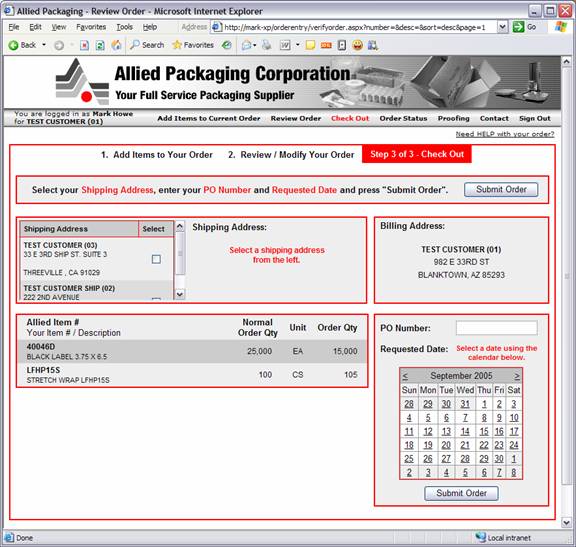Expand the Edit icon dropdown arrow

pos(298,45)
